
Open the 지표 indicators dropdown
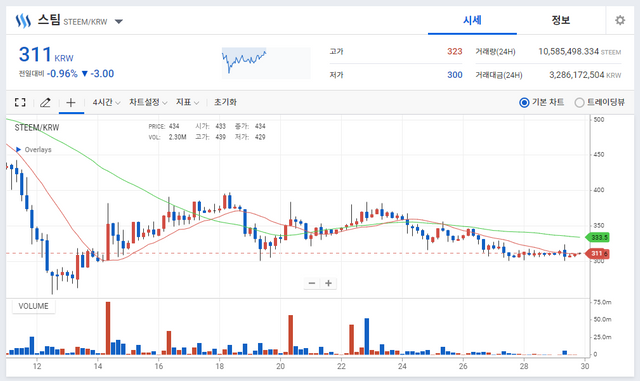click(187, 102)
